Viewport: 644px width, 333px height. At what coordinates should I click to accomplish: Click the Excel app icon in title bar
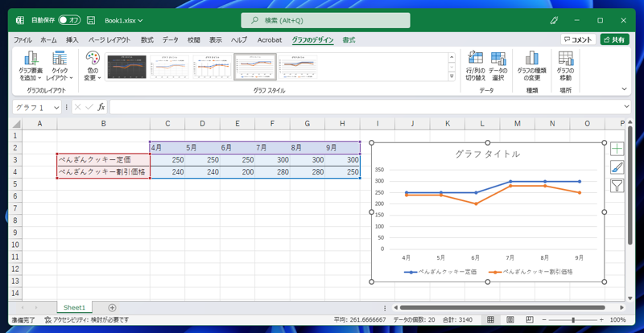(19, 20)
